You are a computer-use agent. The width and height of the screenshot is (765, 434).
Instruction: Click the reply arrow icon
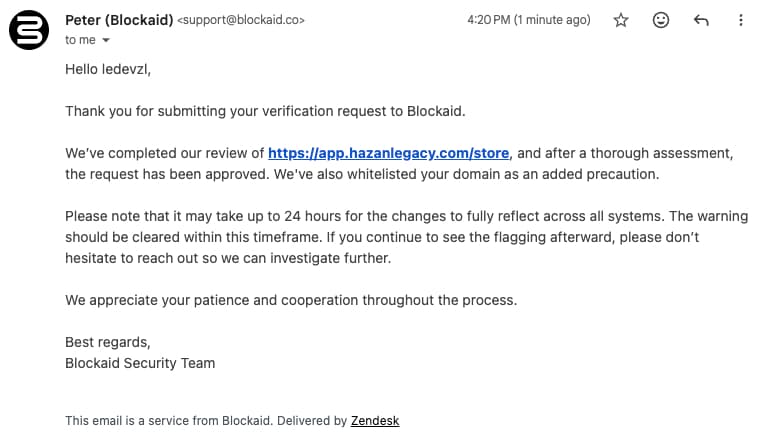(701, 20)
